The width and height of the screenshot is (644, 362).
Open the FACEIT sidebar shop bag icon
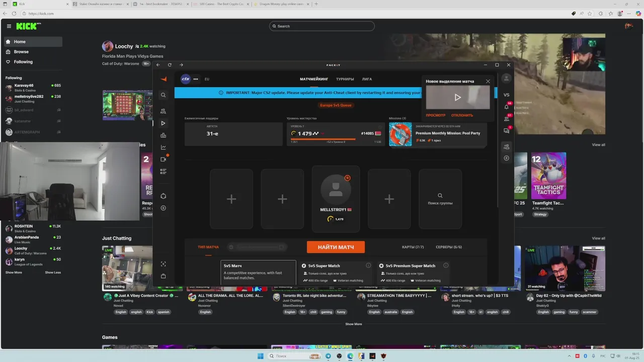(x=163, y=276)
